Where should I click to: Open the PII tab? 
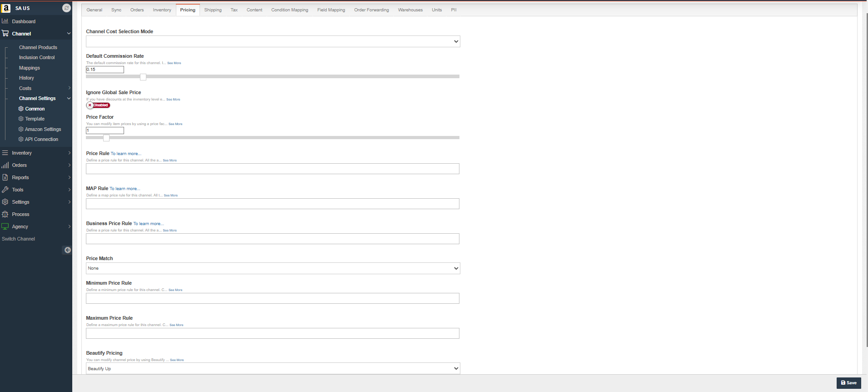454,10
